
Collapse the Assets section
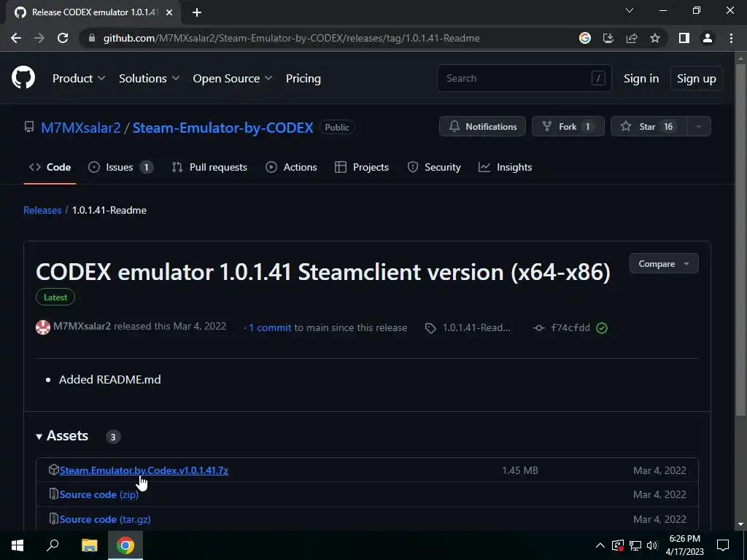coord(62,436)
